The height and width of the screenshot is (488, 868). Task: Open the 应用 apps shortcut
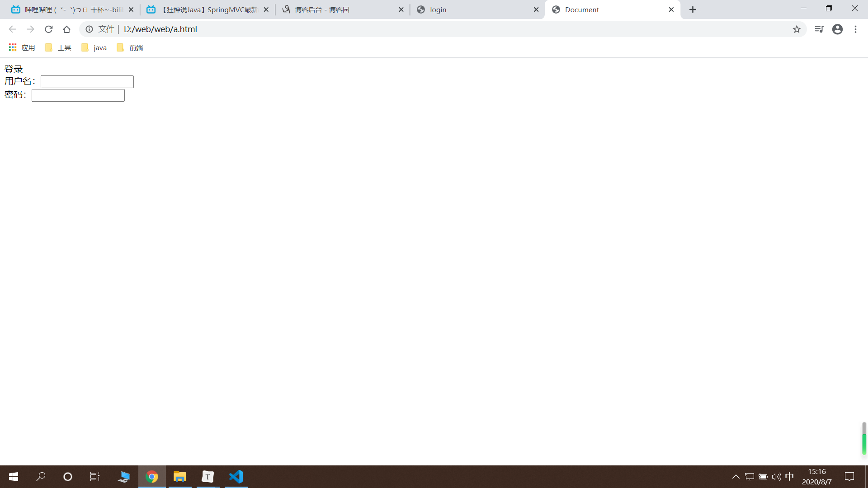tap(22, 47)
